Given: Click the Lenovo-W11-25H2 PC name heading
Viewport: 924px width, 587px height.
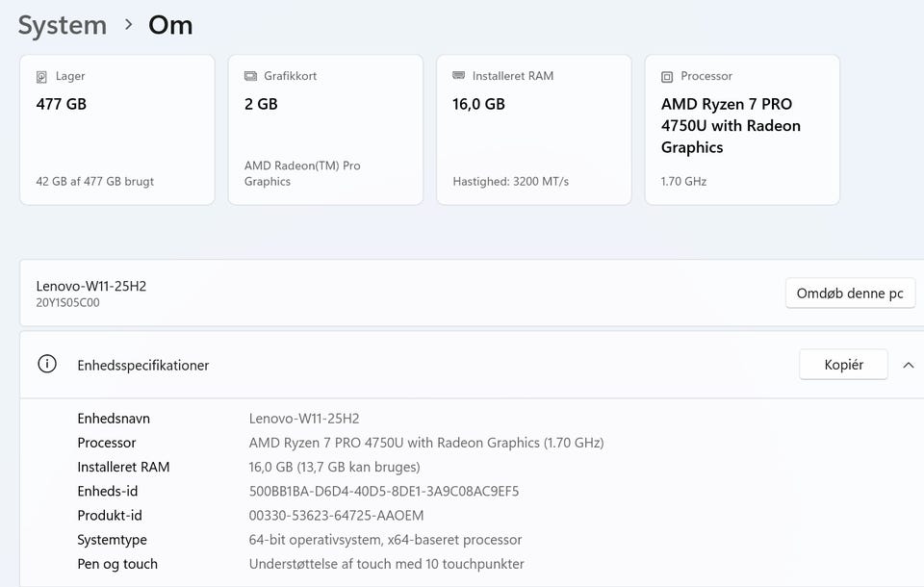Looking at the screenshot, I should [91, 286].
